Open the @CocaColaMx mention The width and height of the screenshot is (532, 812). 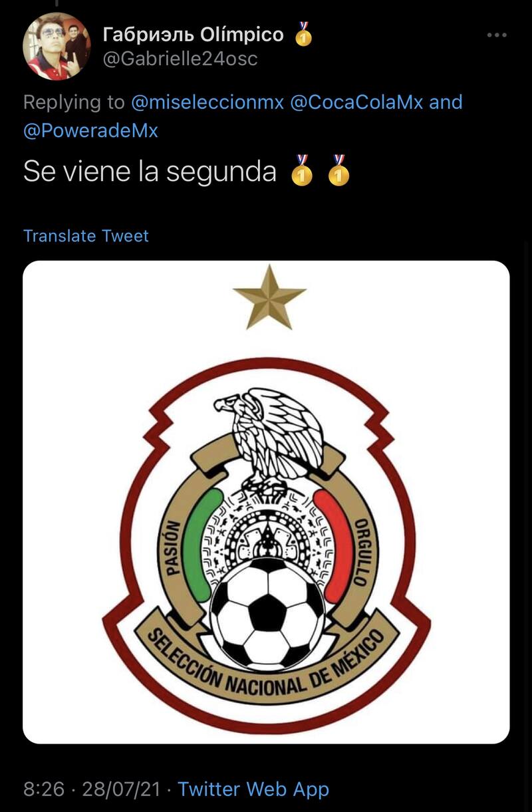tap(356, 102)
